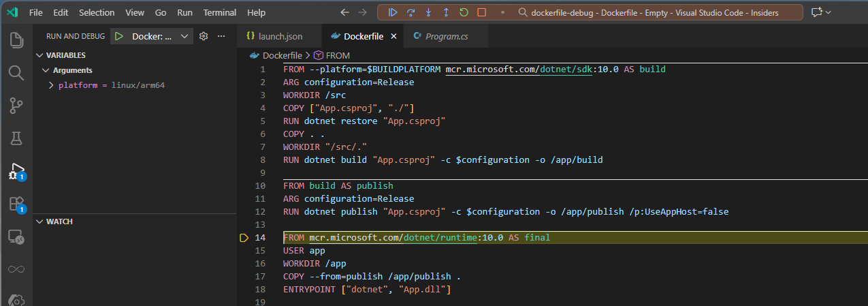The width and height of the screenshot is (868, 306).
Task: Expand the platform variable entry
Action: (x=51, y=85)
